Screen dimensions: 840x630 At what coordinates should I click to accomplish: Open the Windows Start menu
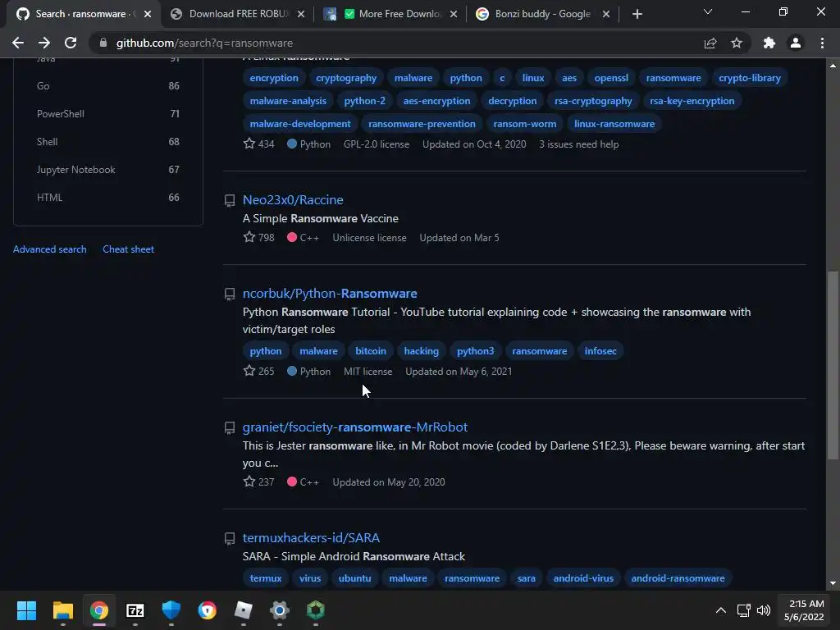point(26,610)
